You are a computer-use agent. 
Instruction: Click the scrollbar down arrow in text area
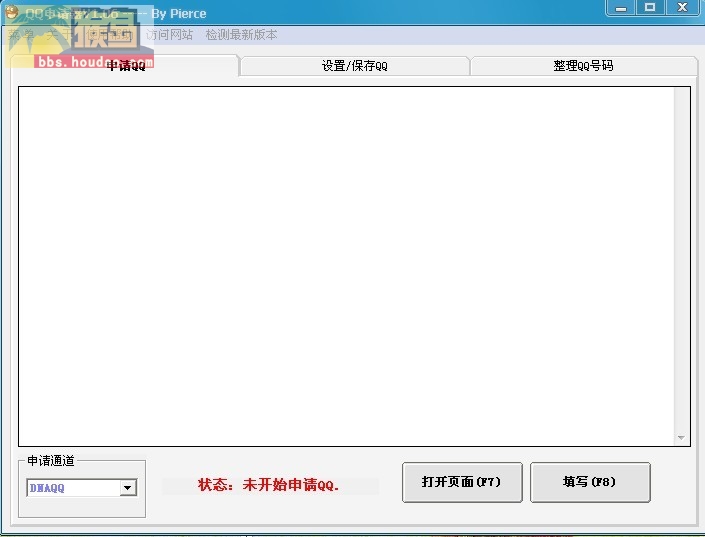682,438
